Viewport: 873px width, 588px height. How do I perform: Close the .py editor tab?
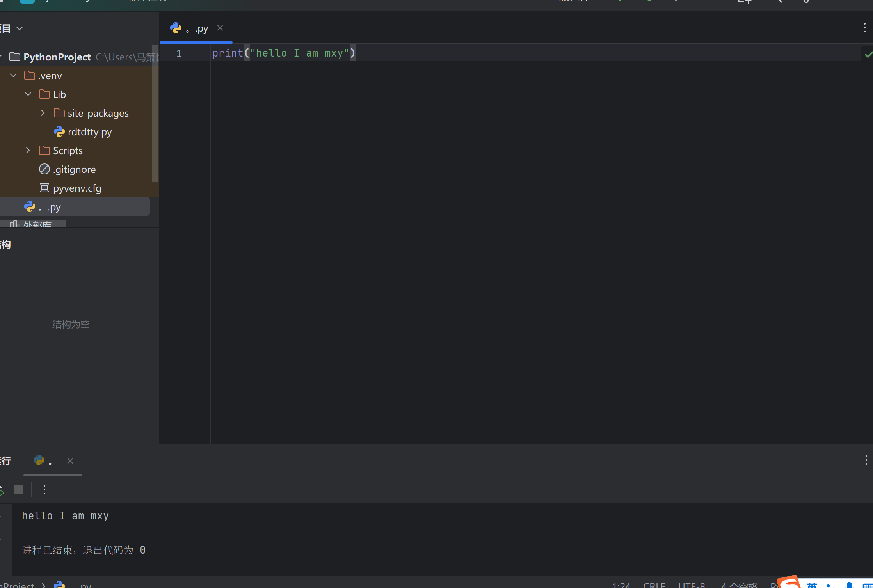(220, 28)
